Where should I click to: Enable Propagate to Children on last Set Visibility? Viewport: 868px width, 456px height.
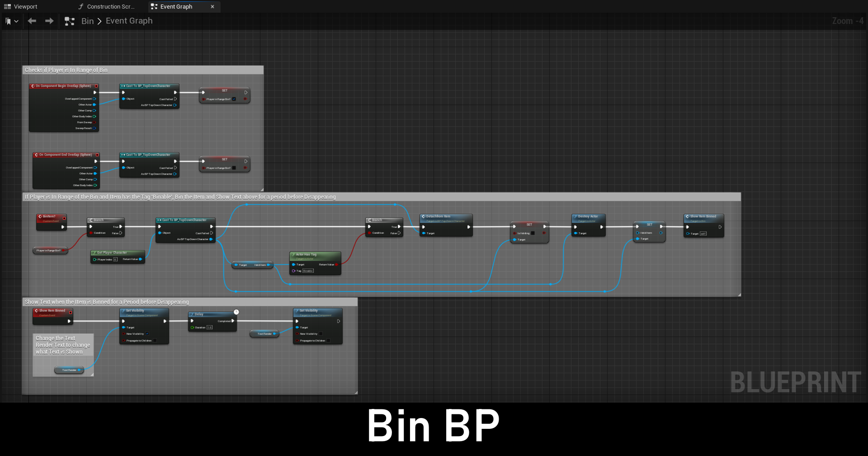pyautogui.click(x=328, y=341)
